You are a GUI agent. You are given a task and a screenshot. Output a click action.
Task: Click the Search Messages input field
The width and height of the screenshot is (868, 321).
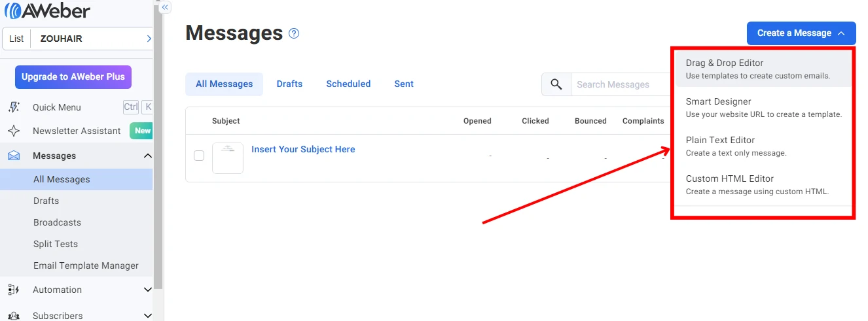pos(621,84)
